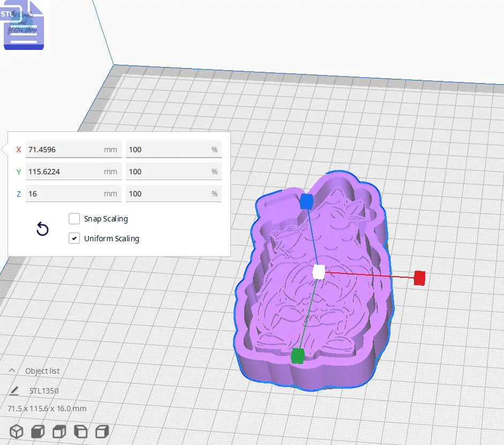Select the green Y-axis scale handle
Screen dimensions: 504x445
click(x=298, y=355)
